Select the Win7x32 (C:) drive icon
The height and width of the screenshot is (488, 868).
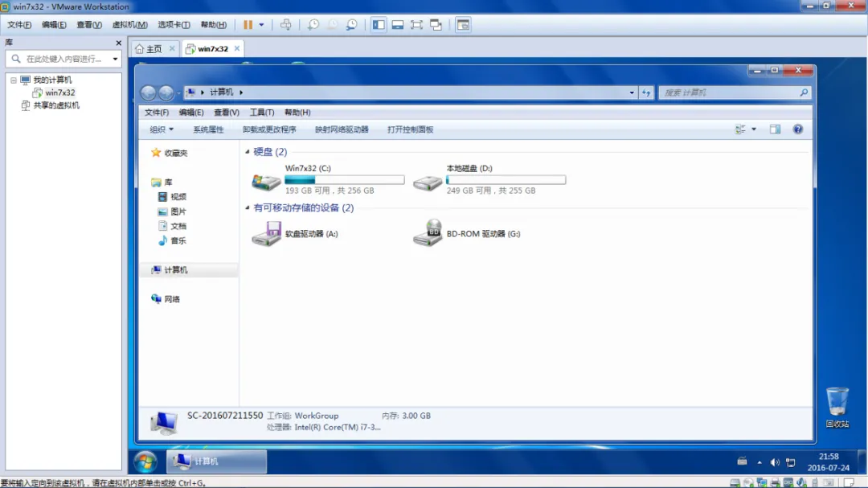[266, 181]
